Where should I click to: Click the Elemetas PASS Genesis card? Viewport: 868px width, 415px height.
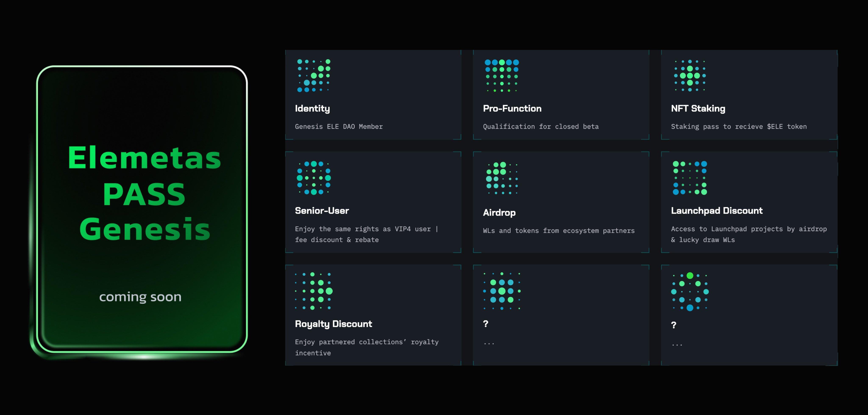click(x=142, y=209)
